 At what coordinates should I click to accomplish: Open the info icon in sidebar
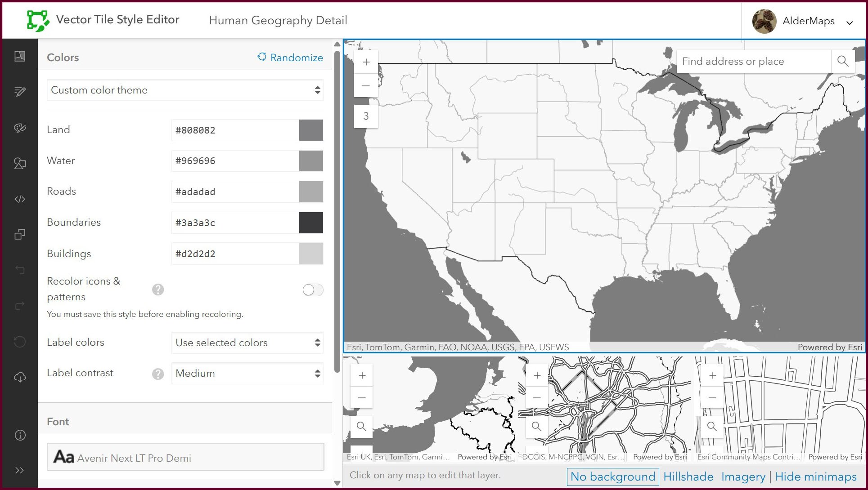[20, 435]
